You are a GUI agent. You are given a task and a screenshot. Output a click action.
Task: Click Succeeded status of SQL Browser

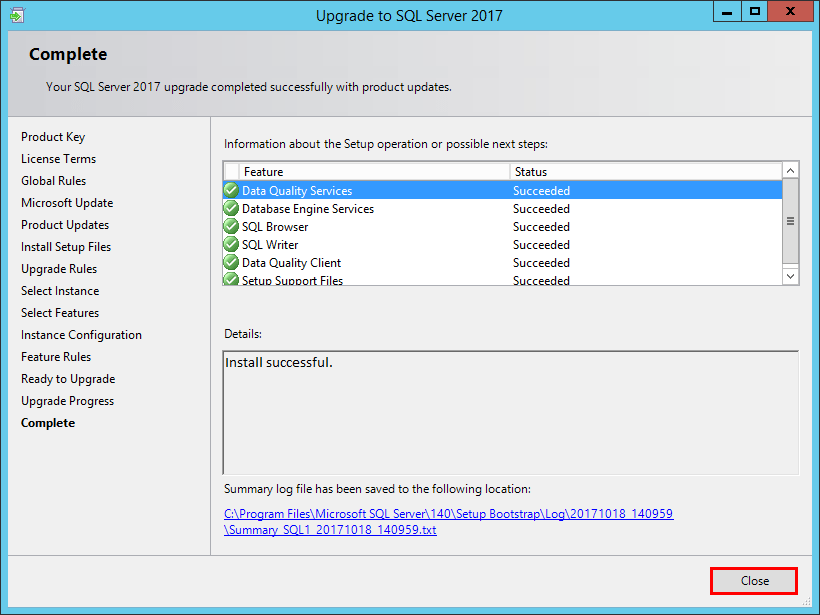[x=541, y=226]
